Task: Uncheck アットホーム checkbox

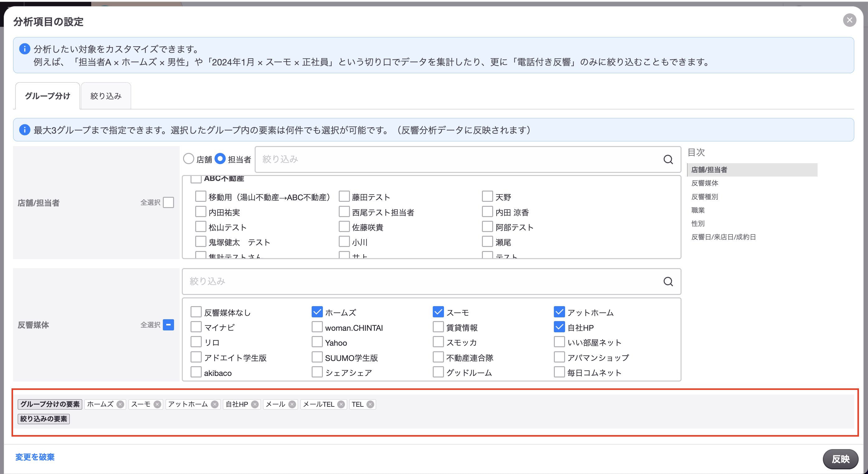Action: (559, 312)
